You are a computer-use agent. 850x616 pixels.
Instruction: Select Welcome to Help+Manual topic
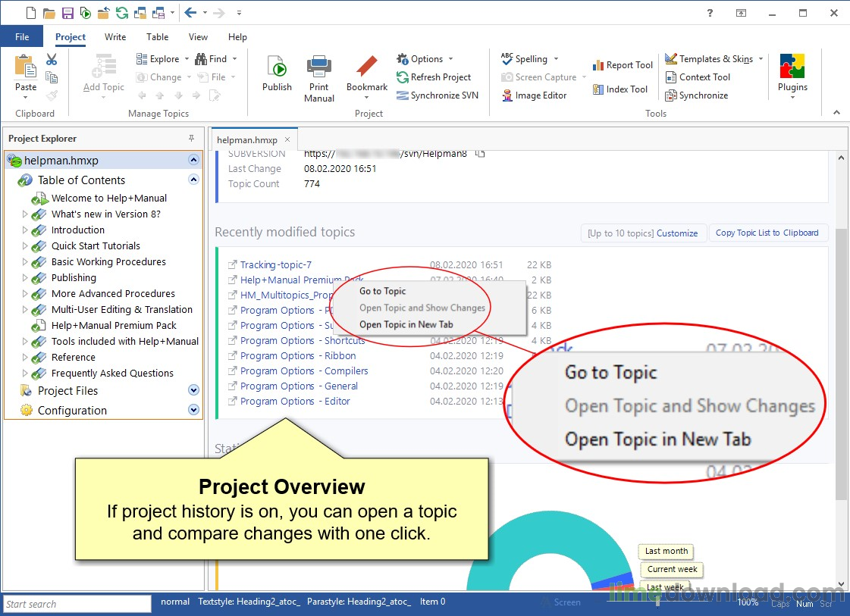coord(109,198)
